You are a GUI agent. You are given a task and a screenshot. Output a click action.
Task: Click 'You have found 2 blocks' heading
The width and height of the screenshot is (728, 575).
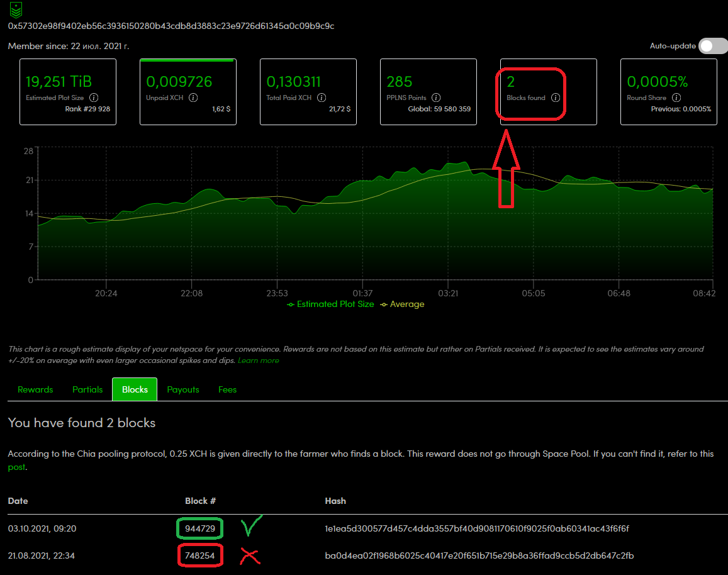point(82,423)
